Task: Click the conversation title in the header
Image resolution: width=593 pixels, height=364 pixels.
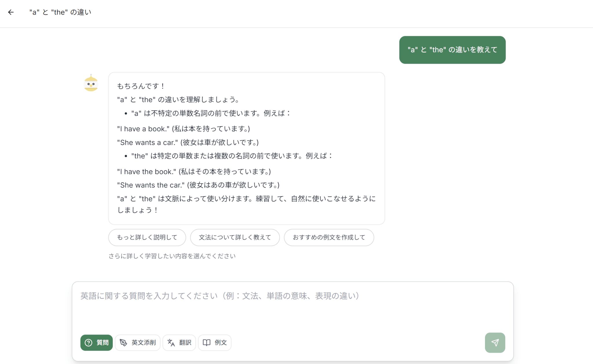Action: [60, 12]
